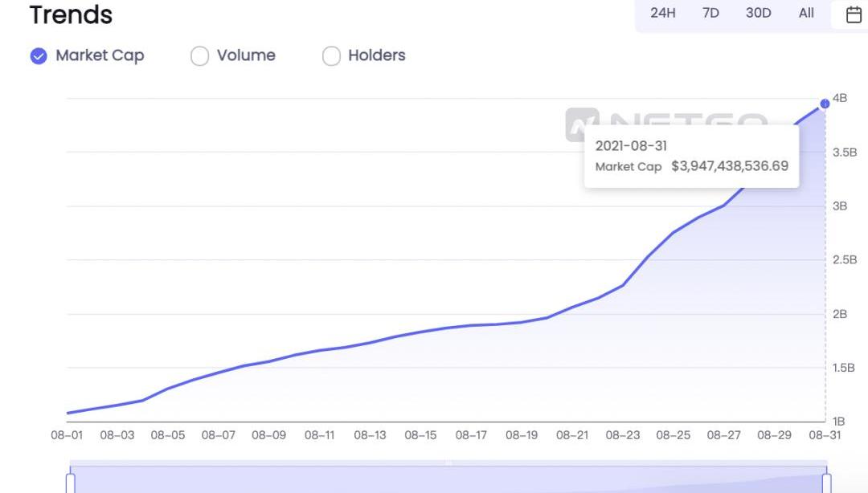Click the 2021-08-31 tooltip date
Viewport: 868px width, 493px height.
point(631,145)
